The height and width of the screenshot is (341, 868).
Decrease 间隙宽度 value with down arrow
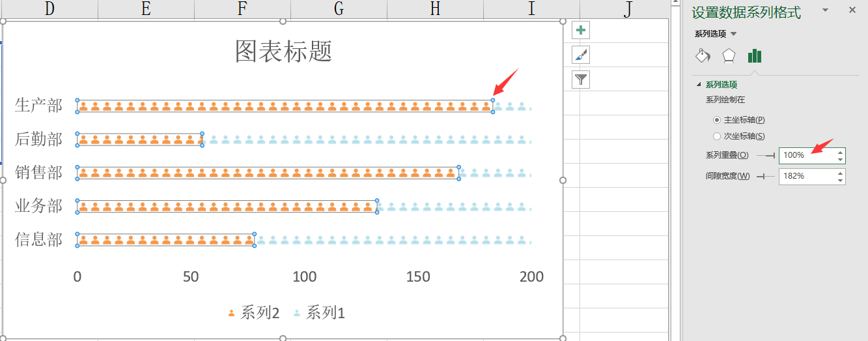pyautogui.click(x=841, y=180)
